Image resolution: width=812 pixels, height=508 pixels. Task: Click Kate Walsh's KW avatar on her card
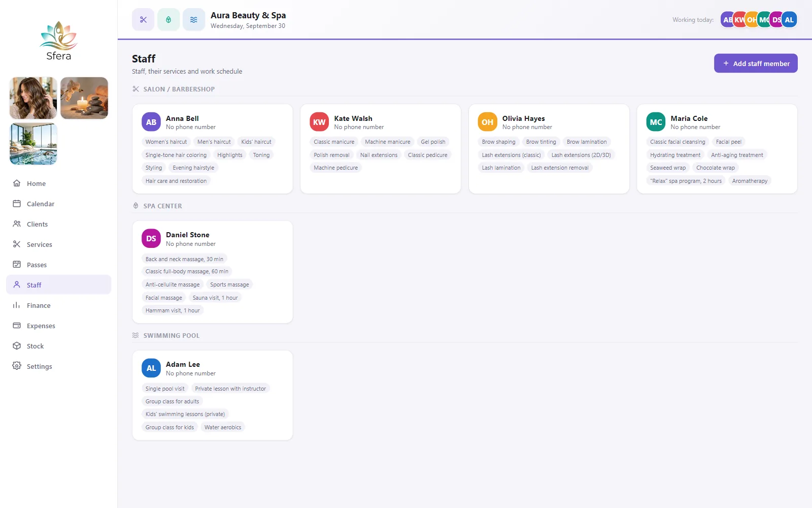pyautogui.click(x=319, y=122)
